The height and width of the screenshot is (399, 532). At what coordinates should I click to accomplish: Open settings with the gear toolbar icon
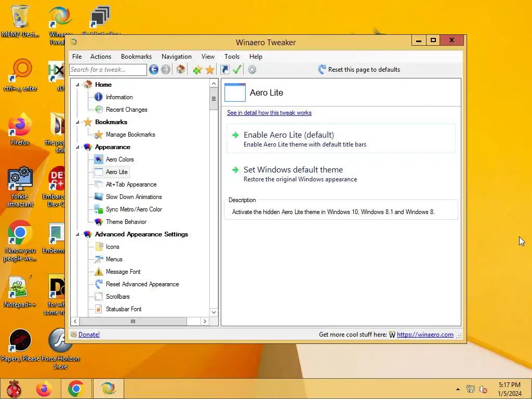[252, 70]
